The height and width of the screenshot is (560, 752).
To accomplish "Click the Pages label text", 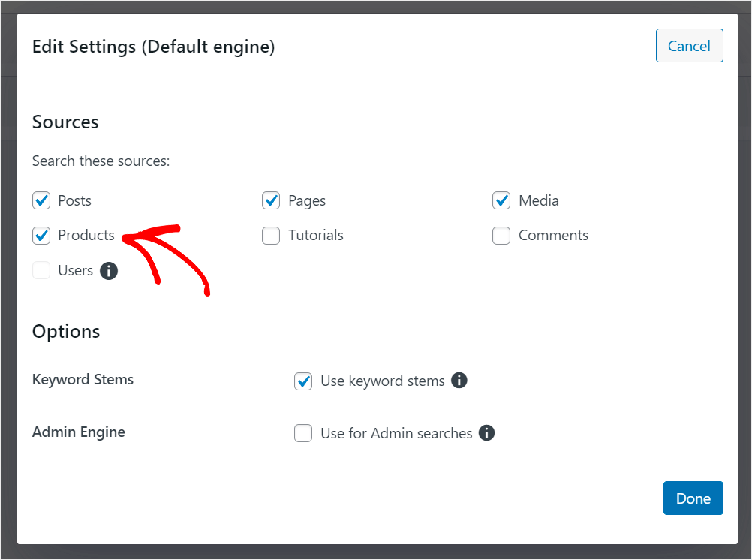I will point(307,201).
